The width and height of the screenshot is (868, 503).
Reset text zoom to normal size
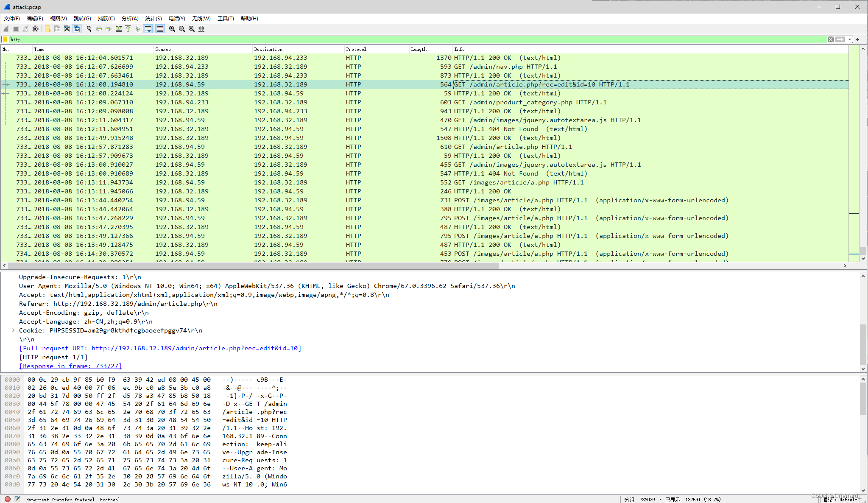click(x=192, y=29)
